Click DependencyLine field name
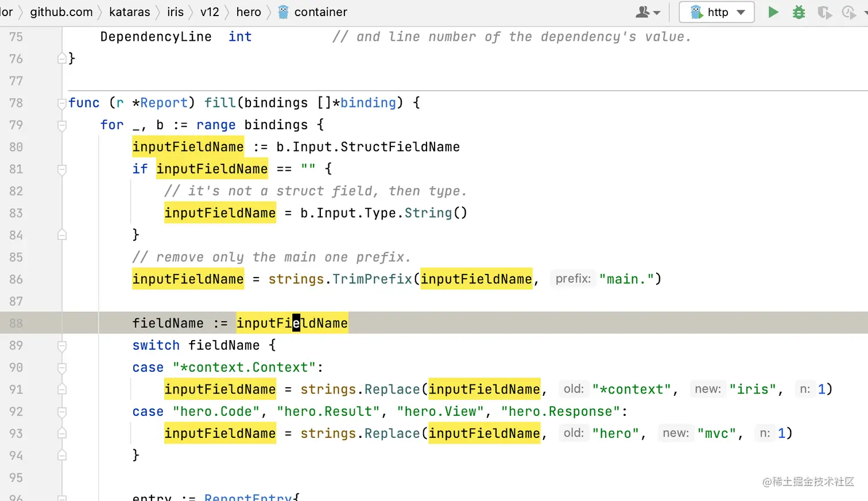The image size is (868, 501). (x=156, y=37)
